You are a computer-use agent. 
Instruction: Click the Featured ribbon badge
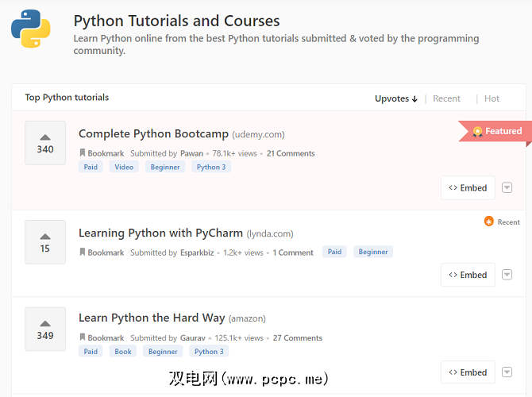496,132
